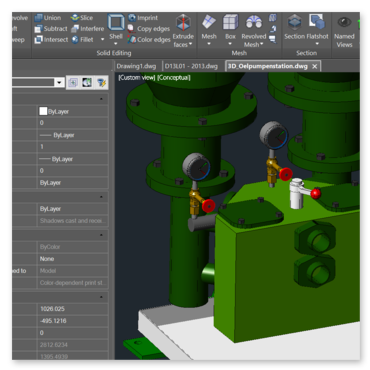
Task: Choose the Slice tool
Action: point(82,18)
